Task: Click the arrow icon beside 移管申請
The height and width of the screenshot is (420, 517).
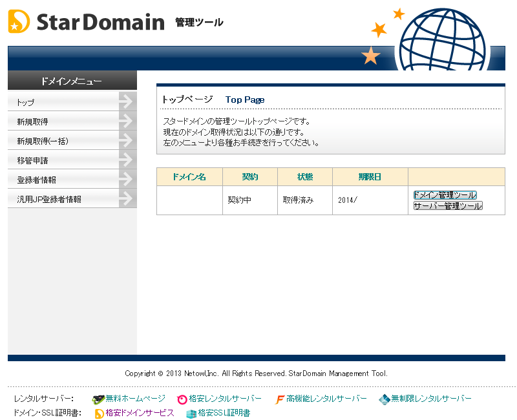Action: 127,160
